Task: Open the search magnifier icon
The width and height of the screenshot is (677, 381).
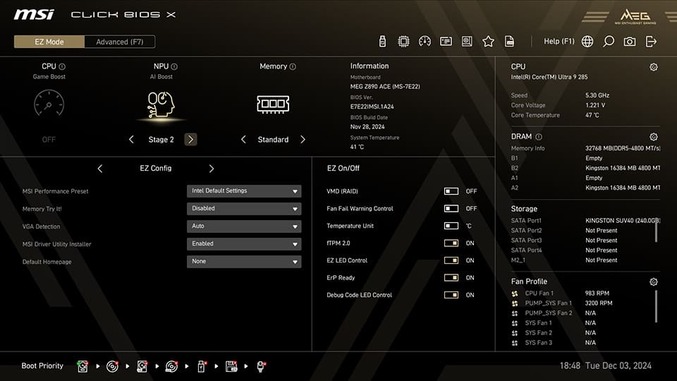Action: click(608, 41)
